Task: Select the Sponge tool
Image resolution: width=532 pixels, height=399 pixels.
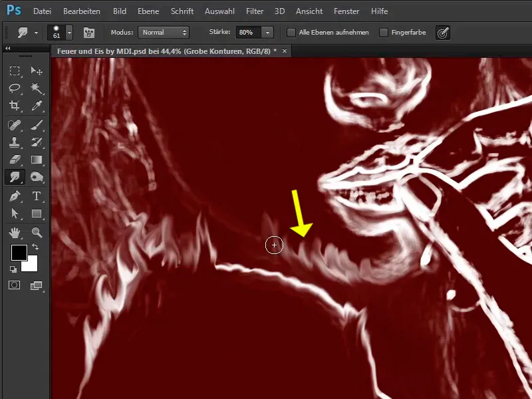Action: 37,177
